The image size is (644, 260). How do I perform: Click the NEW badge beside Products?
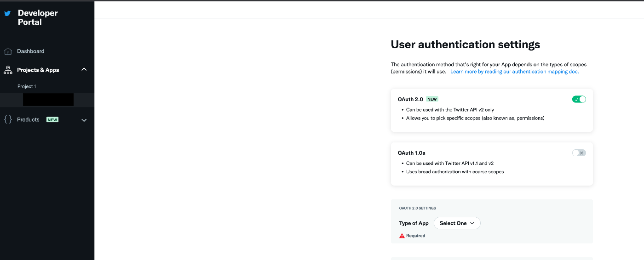[52, 120]
